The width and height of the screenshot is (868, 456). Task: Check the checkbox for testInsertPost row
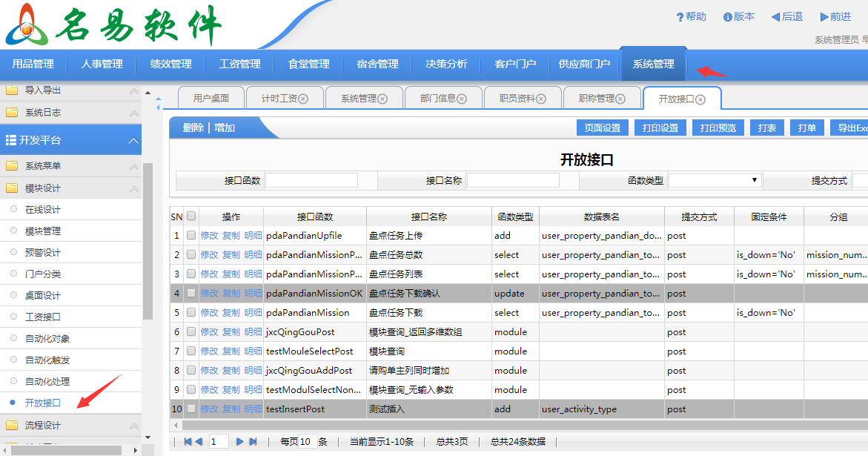(191, 409)
